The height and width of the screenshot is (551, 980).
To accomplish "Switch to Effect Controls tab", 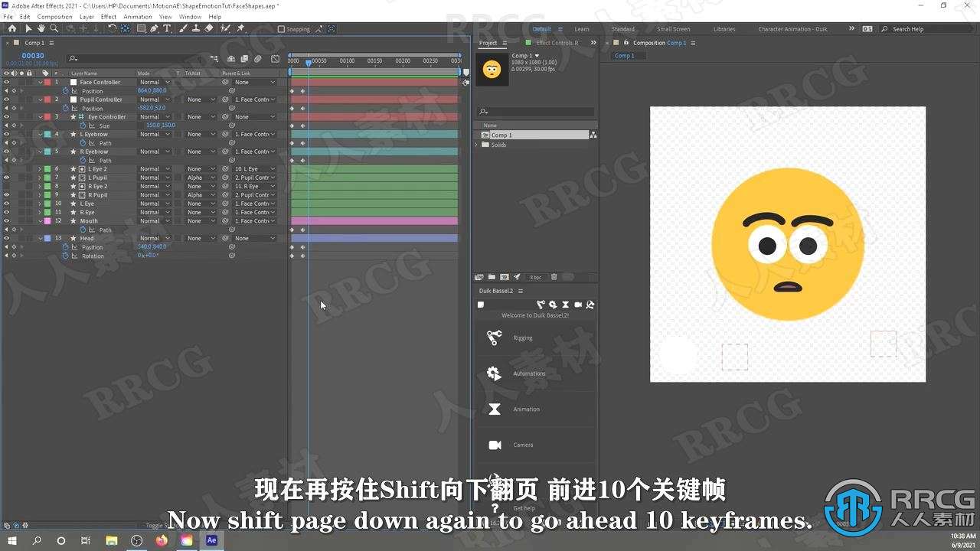I will pyautogui.click(x=557, y=43).
